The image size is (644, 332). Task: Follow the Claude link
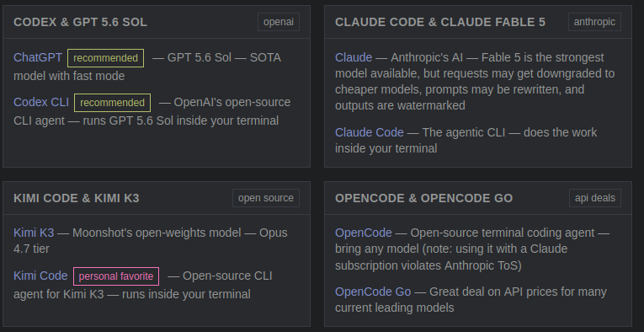click(x=354, y=57)
